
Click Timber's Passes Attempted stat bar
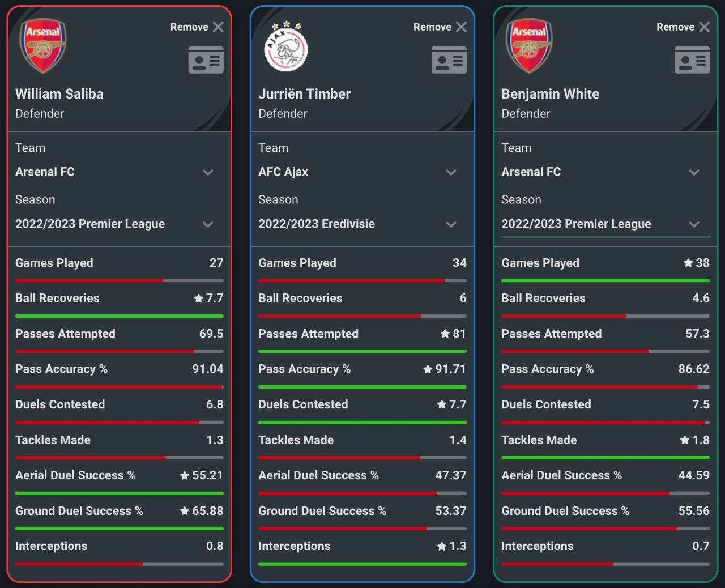(x=362, y=351)
